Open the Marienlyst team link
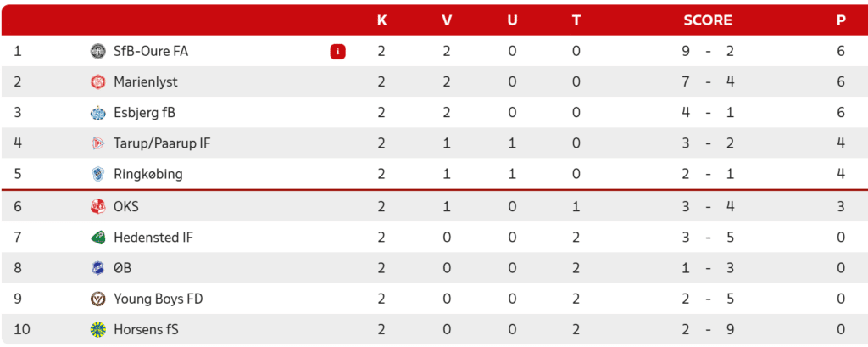 coord(146,82)
